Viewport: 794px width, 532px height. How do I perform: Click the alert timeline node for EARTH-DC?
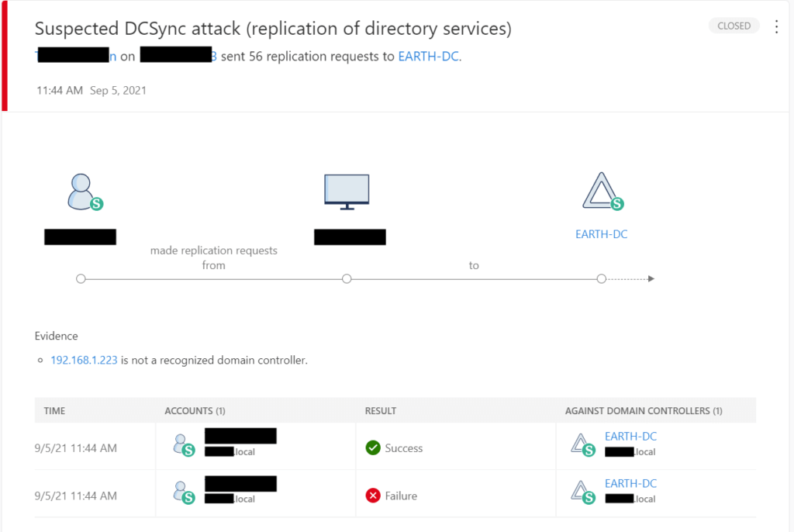pos(602,278)
